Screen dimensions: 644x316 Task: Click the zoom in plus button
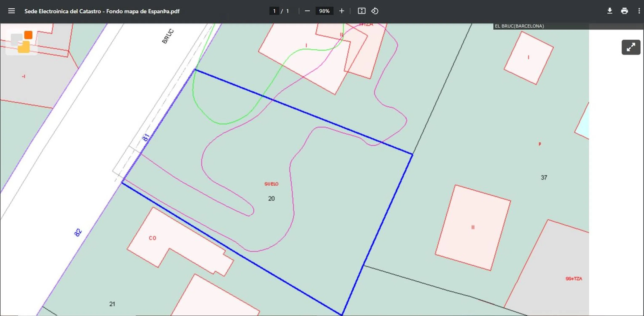tap(341, 11)
